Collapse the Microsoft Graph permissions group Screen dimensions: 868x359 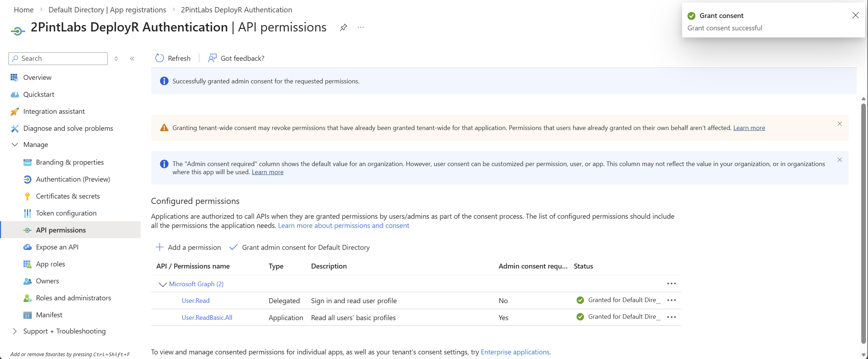[x=163, y=284]
